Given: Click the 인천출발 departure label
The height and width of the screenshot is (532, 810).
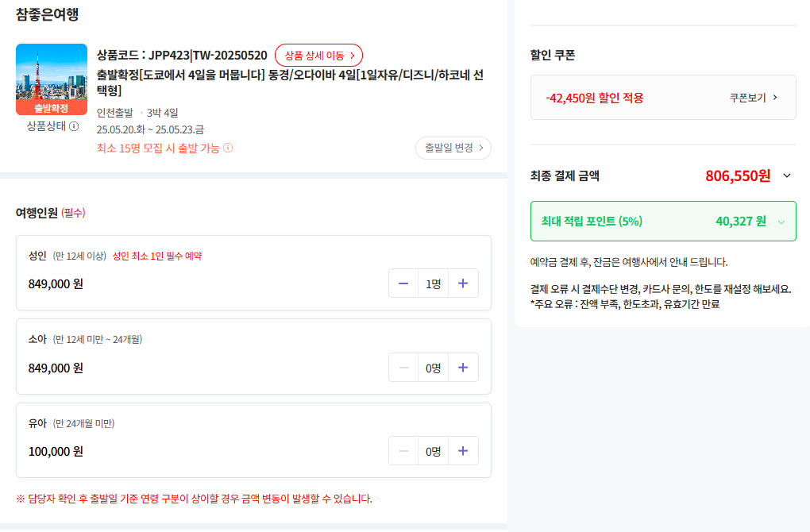Looking at the screenshot, I should coord(114,113).
